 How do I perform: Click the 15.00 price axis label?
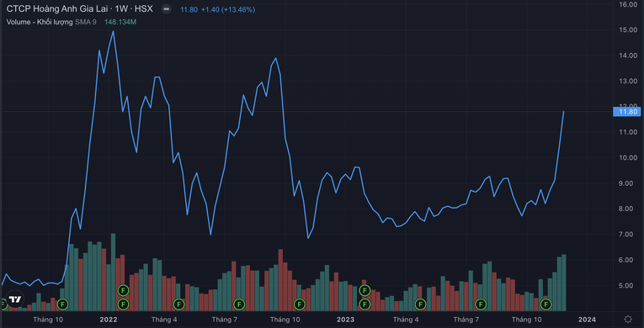(x=629, y=30)
